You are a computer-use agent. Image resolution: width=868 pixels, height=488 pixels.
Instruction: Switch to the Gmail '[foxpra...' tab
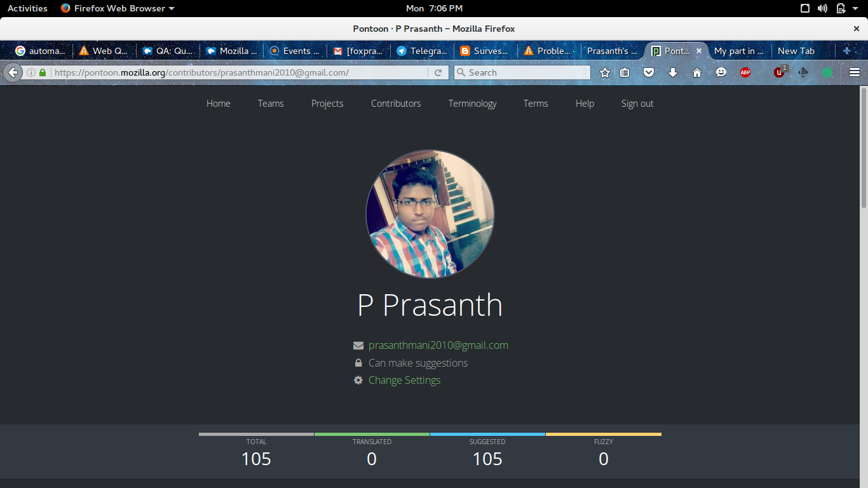(x=357, y=51)
